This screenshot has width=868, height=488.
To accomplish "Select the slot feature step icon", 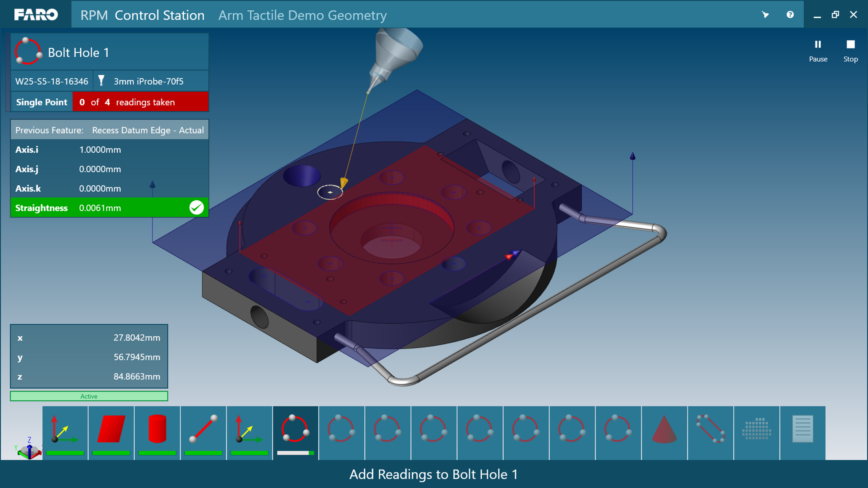I will point(711,432).
